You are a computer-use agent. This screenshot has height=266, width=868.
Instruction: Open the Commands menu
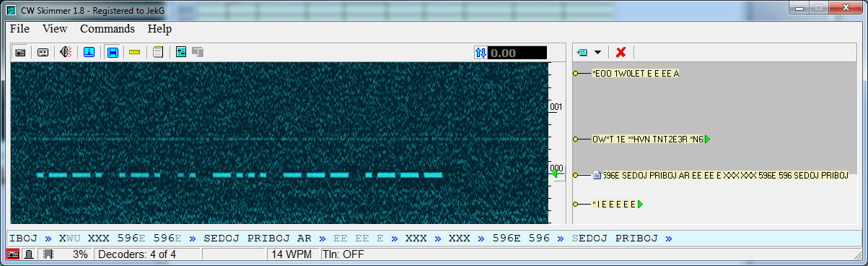pyautogui.click(x=108, y=29)
